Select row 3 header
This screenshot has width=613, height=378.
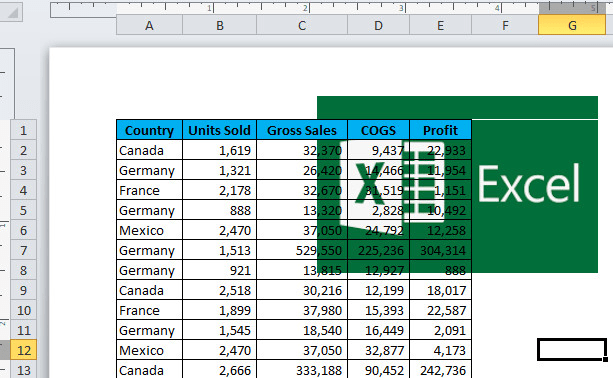pos(23,170)
